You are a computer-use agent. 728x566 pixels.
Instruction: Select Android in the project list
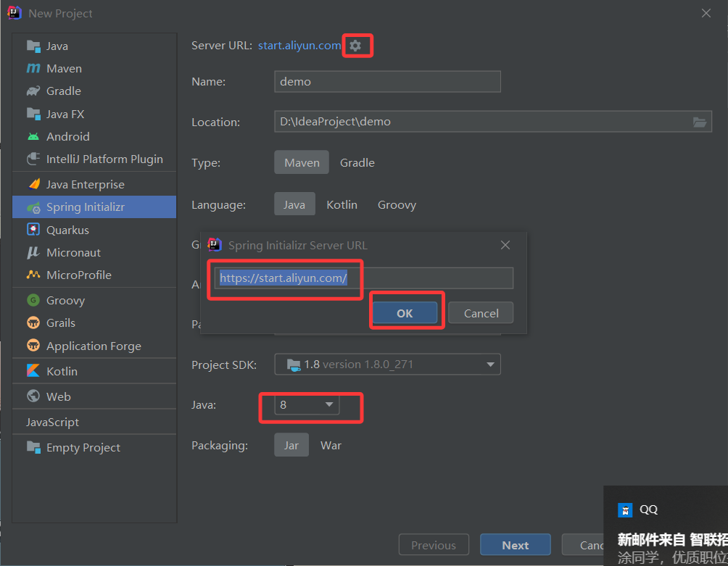point(94,136)
